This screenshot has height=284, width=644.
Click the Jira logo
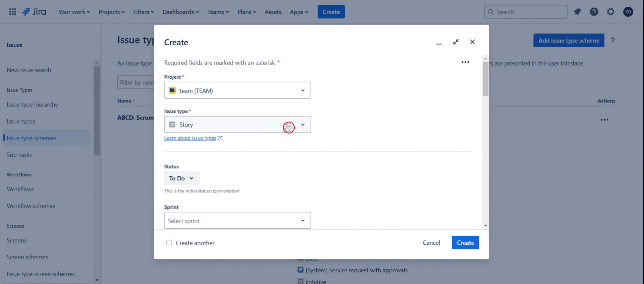[34, 12]
